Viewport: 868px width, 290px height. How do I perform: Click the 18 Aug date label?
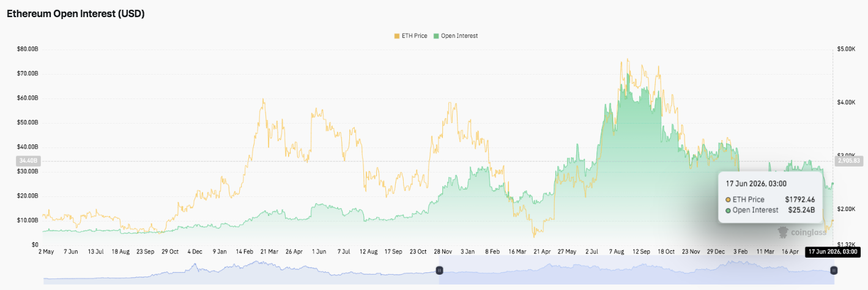click(x=121, y=251)
